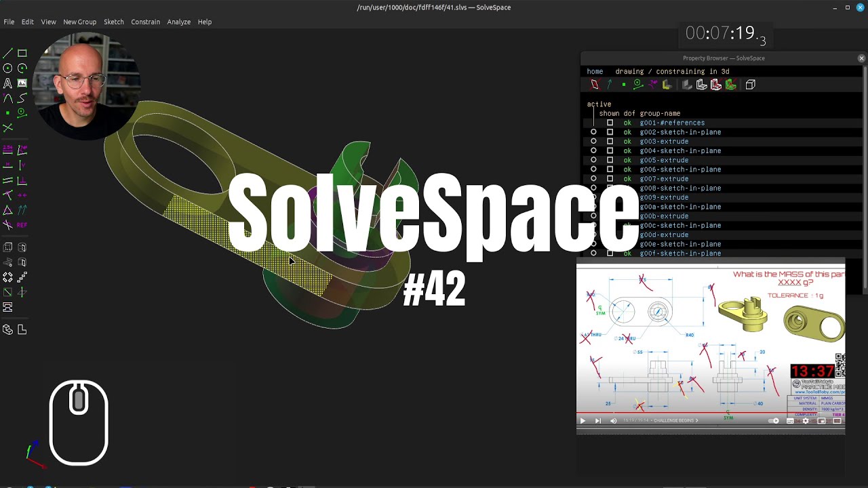Apply symmetric constraint
868x488 pixels.
click(22, 195)
